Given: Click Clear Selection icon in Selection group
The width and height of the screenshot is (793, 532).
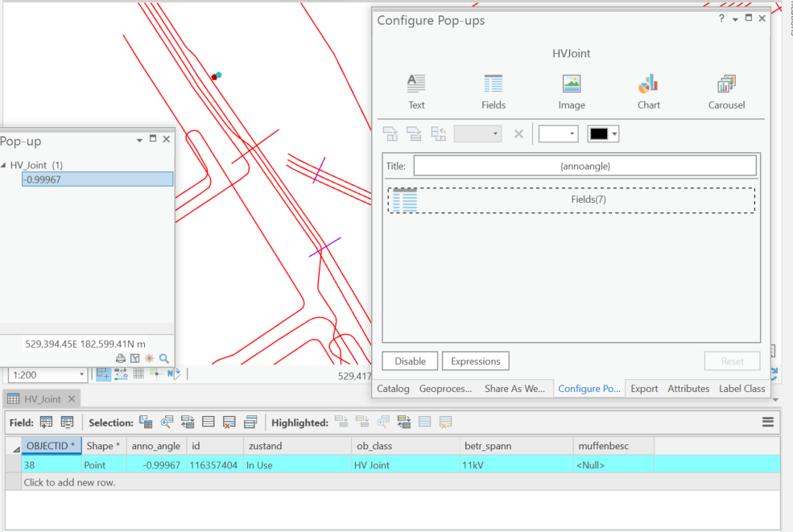Looking at the screenshot, I should click(x=229, y=422).
